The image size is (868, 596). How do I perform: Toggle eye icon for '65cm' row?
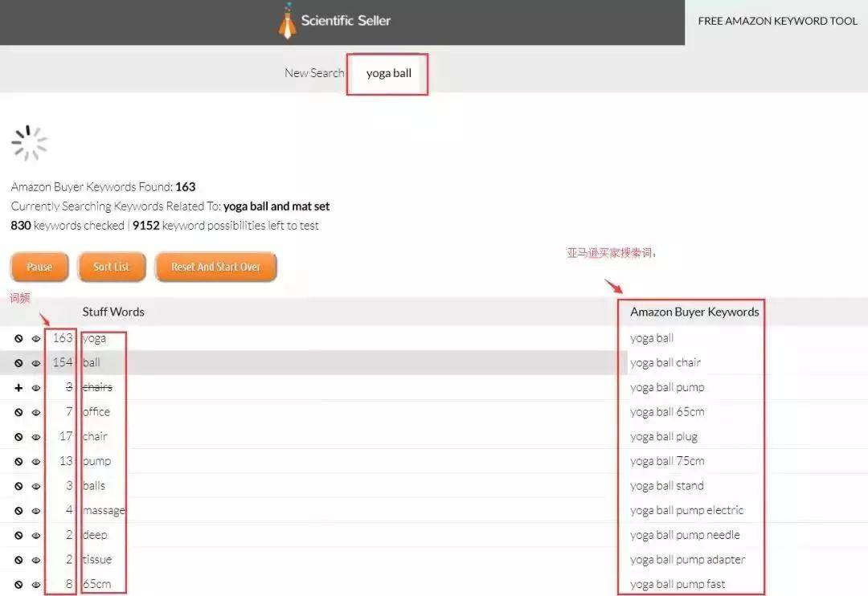pos(36,585)
